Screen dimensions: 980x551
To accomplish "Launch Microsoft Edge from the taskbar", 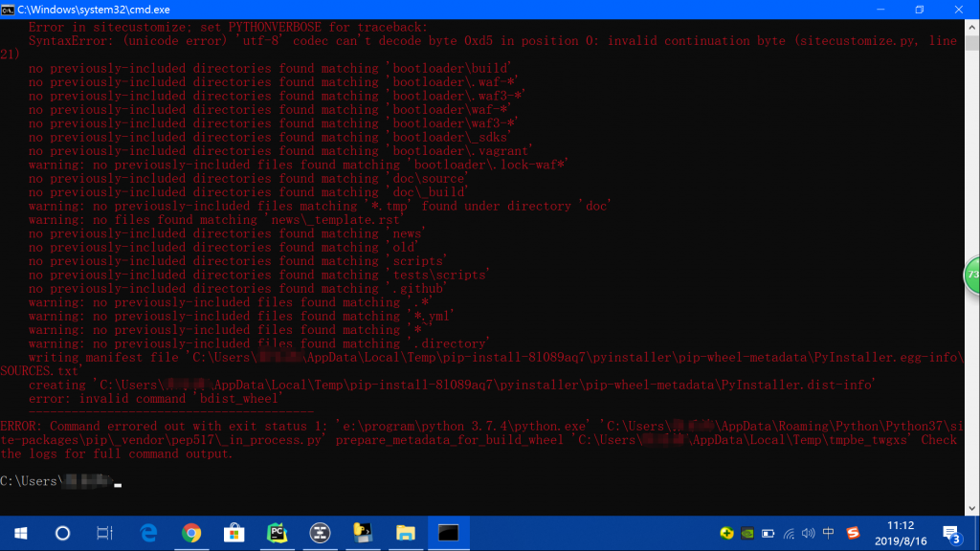I will point(148,533).
